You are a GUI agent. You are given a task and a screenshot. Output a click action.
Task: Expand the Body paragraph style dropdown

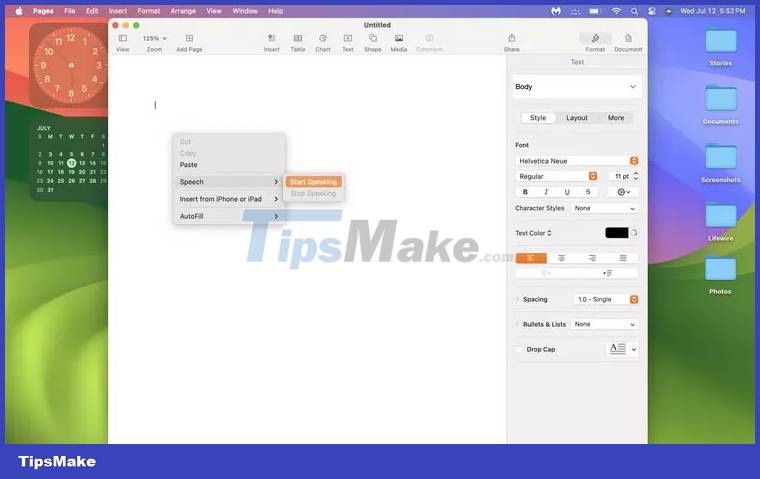[x=577, y=87]
